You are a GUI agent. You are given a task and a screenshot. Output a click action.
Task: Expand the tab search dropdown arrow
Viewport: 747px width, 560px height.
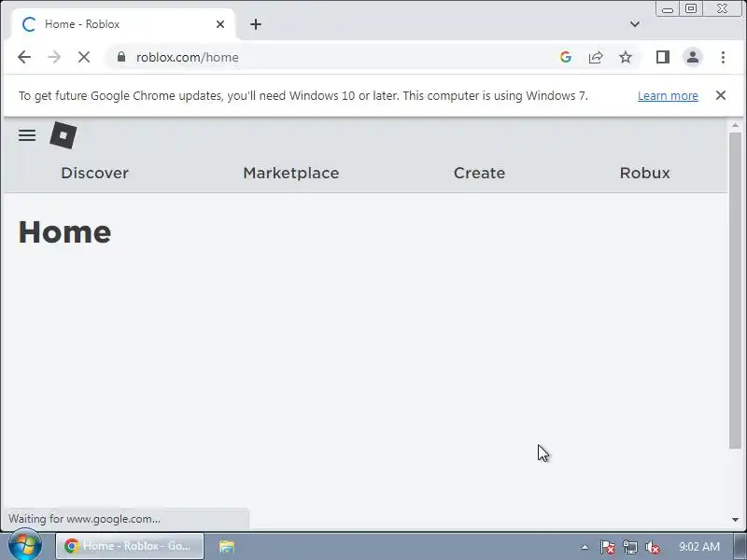[635, 24]
